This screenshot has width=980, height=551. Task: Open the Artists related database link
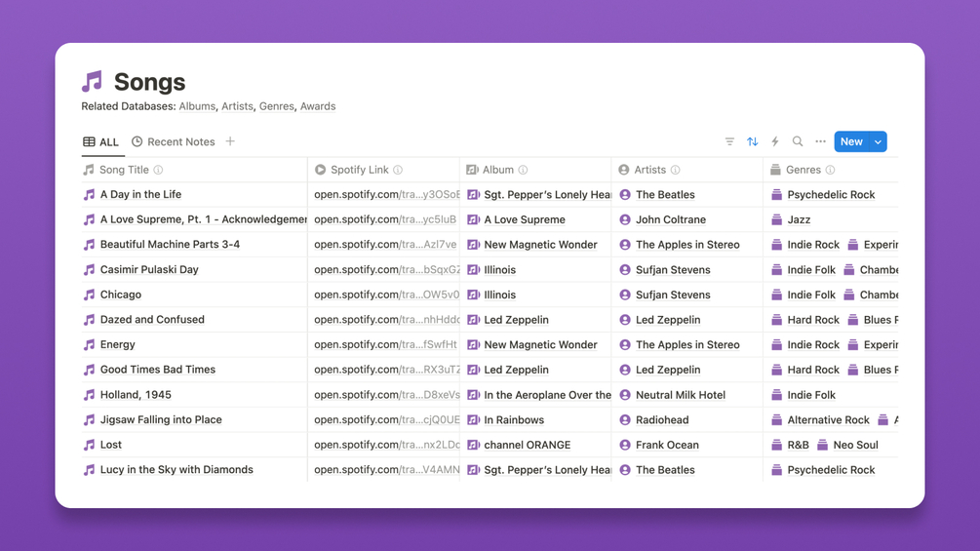coord(237,106)
